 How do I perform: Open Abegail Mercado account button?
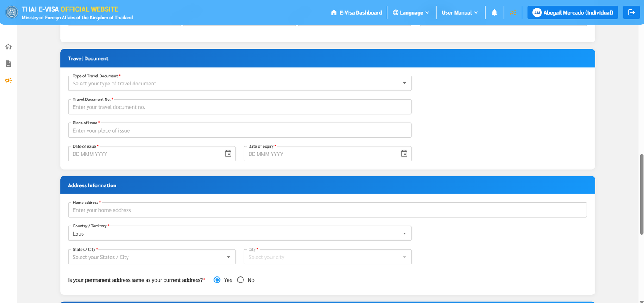(573, 12)
